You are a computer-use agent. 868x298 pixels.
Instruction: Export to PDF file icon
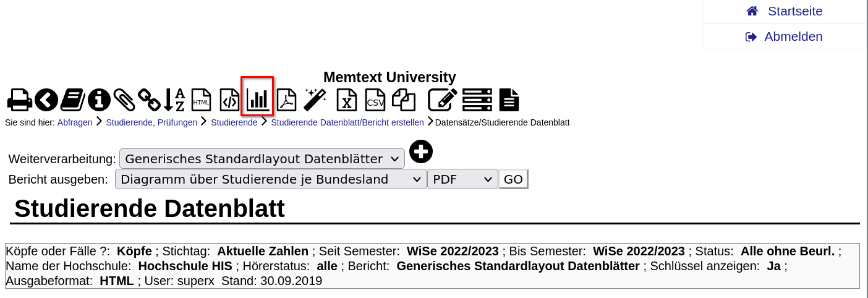(x=286, y=100)
